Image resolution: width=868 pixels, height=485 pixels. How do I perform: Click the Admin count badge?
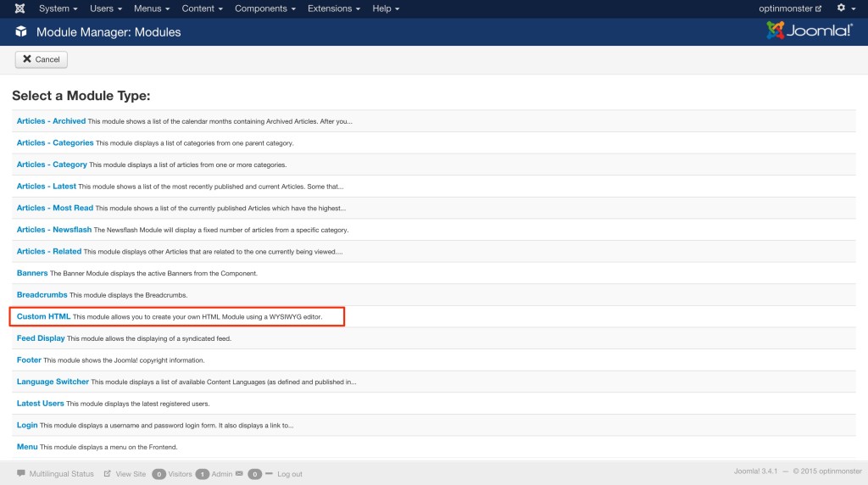(x=202, y=474)
